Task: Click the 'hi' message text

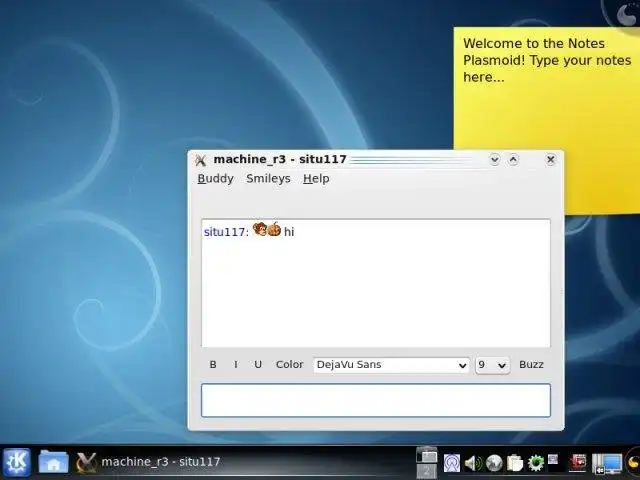Action: tap(289, 232)
